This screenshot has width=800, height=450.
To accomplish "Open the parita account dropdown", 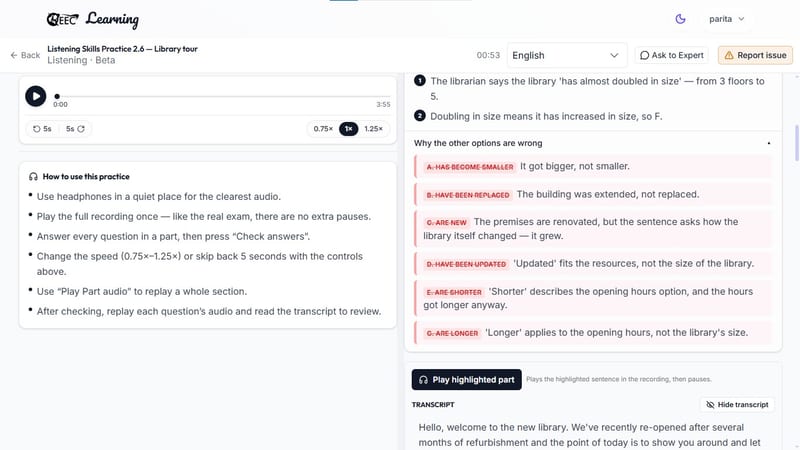I will click(727, 19).
